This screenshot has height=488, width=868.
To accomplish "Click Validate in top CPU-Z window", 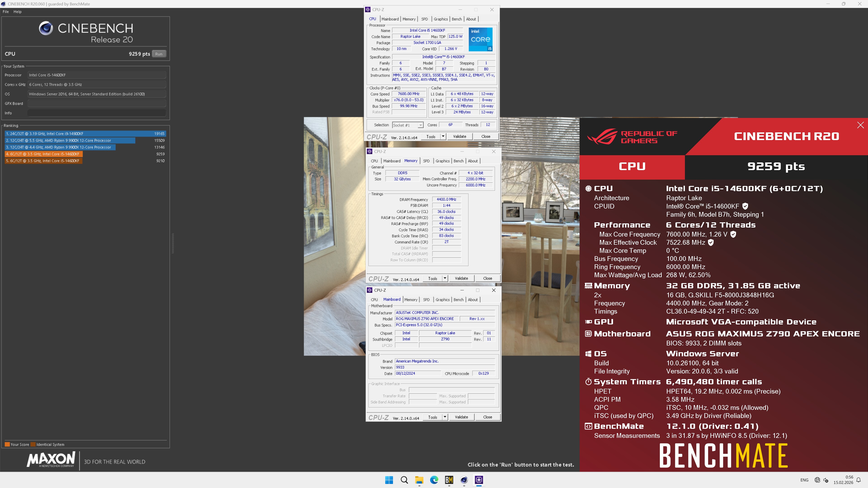I will coord(460,136).
